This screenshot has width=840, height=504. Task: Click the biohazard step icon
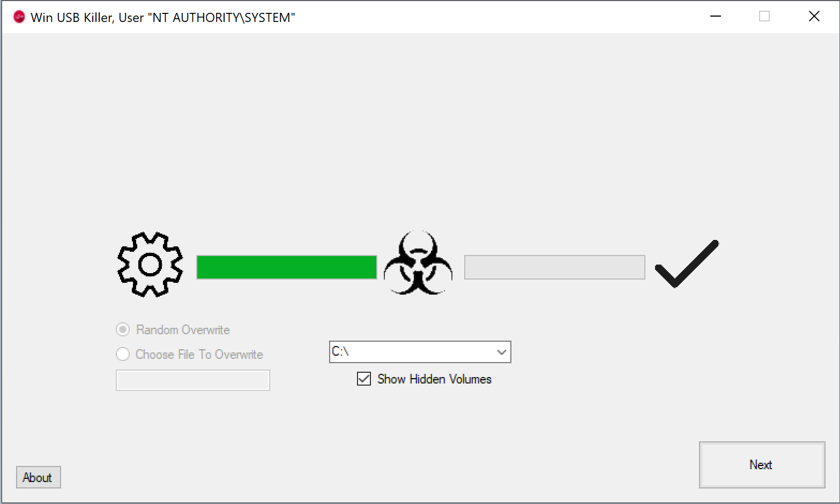pos(418,263)
